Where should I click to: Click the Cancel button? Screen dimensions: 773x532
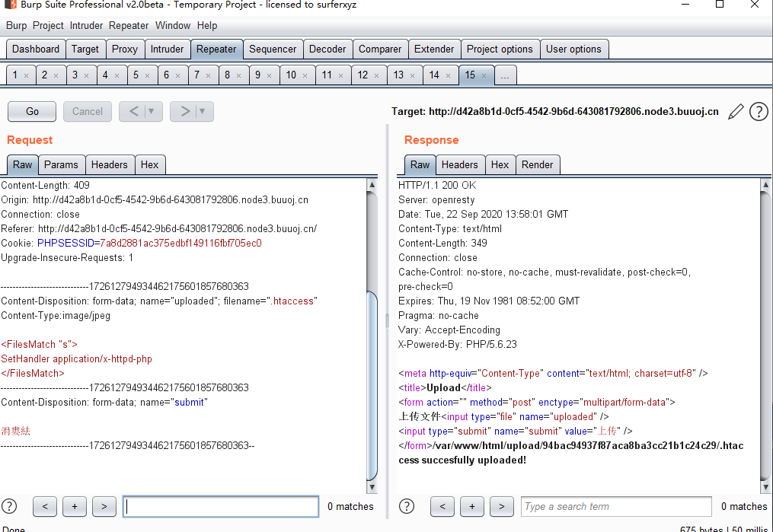pyautogui.click(x=88, y=111)
